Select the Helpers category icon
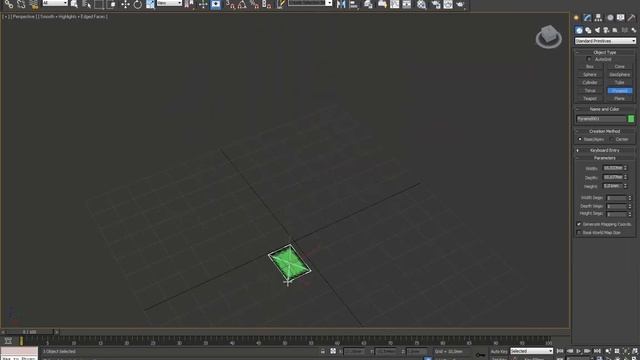 (615, 30)
